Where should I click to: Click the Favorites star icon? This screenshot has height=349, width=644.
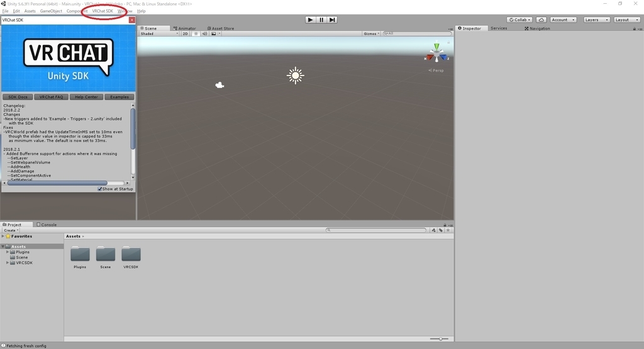(8, 236)
